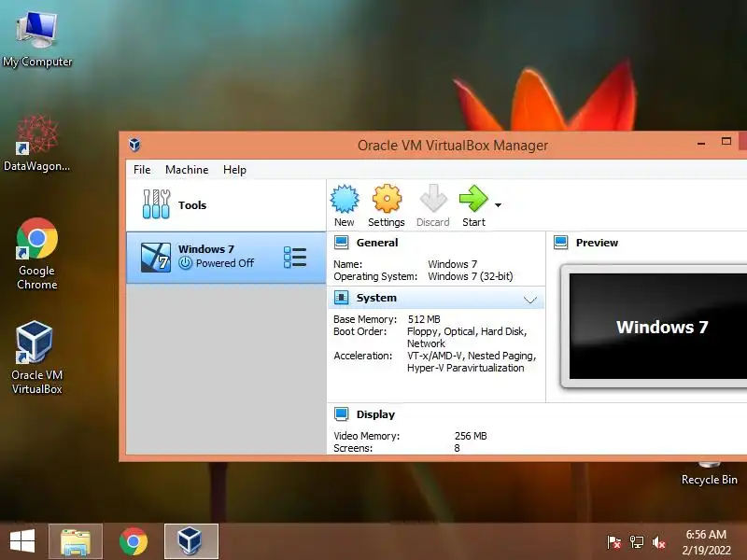Click the 512 MB base memory value
Image resolution: width=747 pixels, height=560 pixels.
coord(424,319)
